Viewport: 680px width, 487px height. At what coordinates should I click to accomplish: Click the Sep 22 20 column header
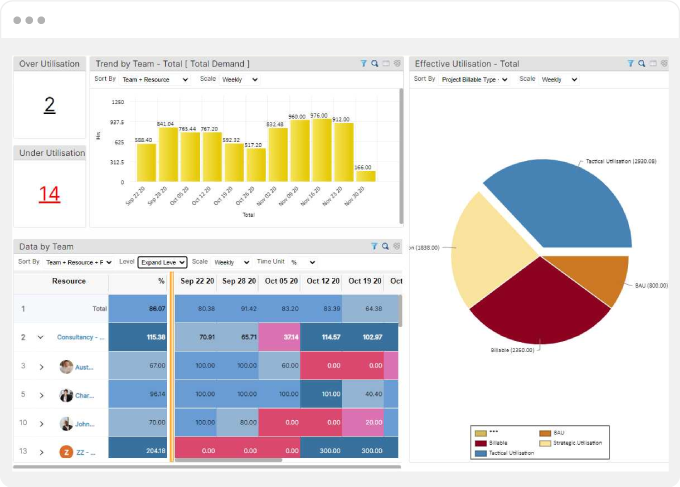point(197,281)
